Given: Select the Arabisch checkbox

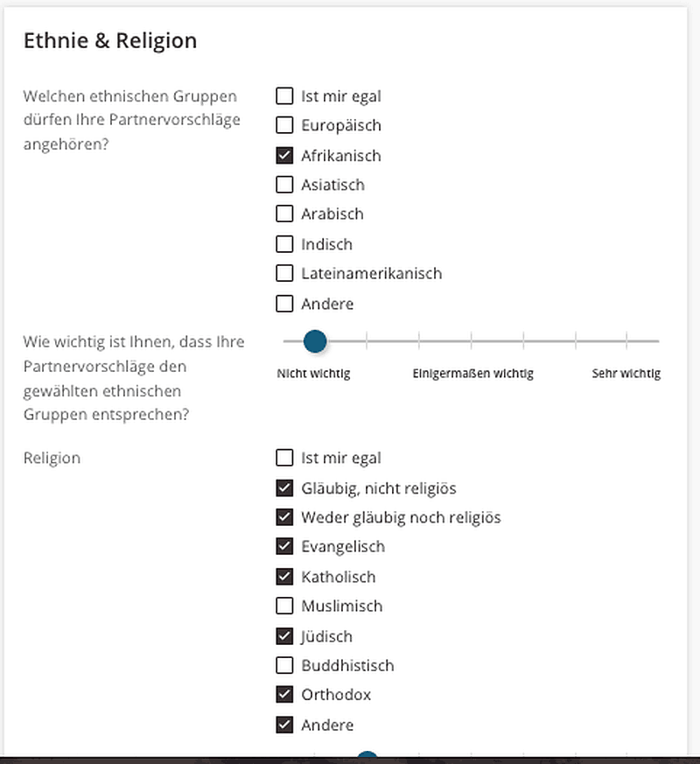Looking at the screenshot, I should click(284, 214).
